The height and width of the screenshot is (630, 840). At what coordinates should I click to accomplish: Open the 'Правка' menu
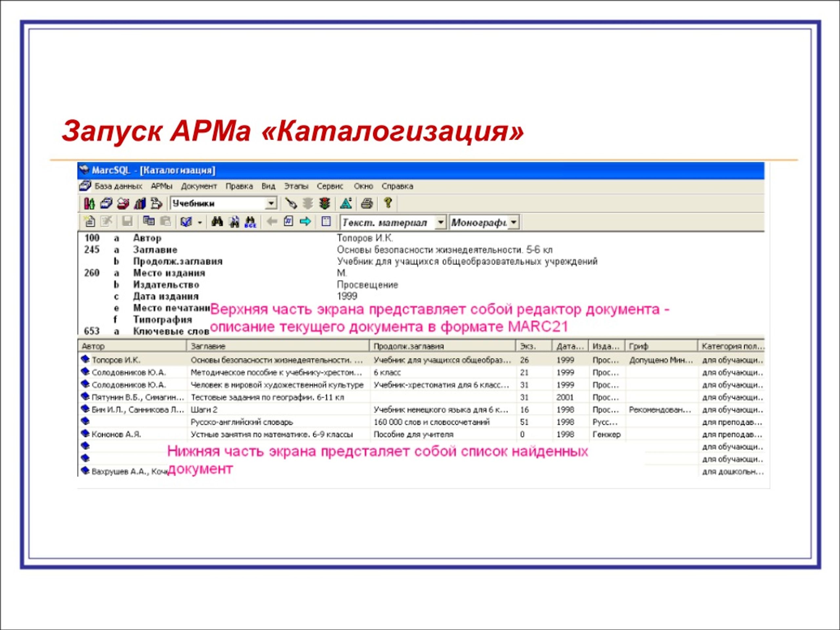[239, 186]
